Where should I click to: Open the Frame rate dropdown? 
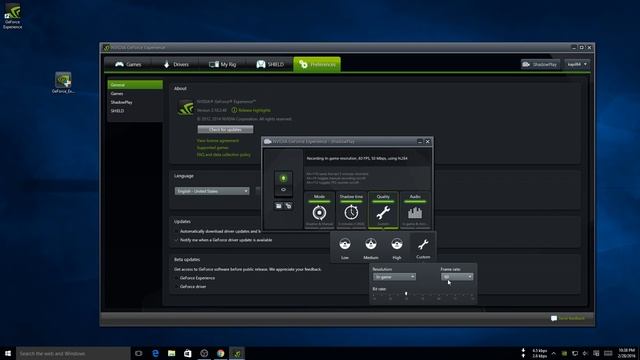pos(457,277)
